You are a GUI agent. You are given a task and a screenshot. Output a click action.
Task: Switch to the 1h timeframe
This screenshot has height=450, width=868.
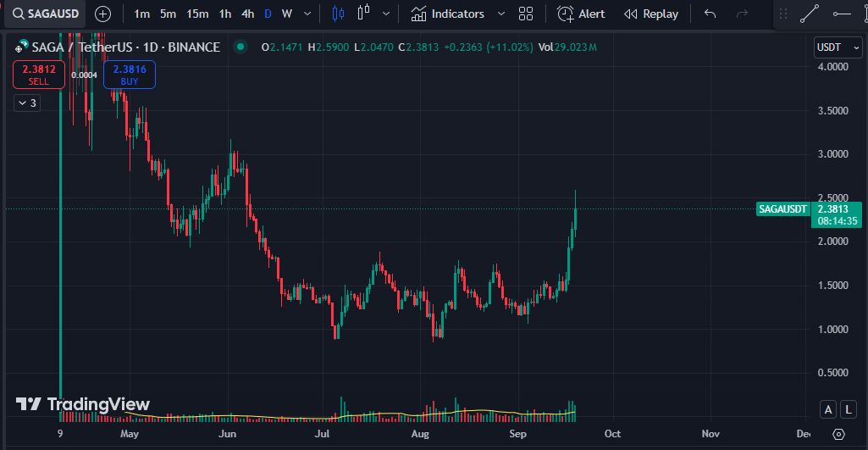pyautogui.click(x=224, y=14)
